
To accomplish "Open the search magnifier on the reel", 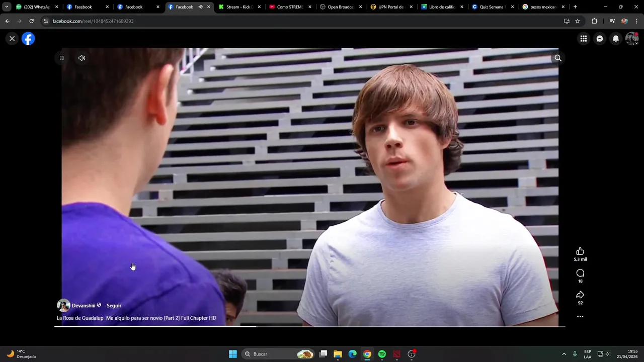I will [558, 58].
